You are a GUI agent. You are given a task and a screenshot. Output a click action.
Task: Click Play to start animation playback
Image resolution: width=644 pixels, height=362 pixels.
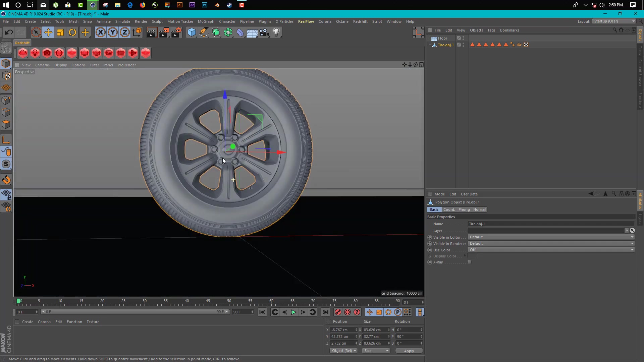coord(294,312)
